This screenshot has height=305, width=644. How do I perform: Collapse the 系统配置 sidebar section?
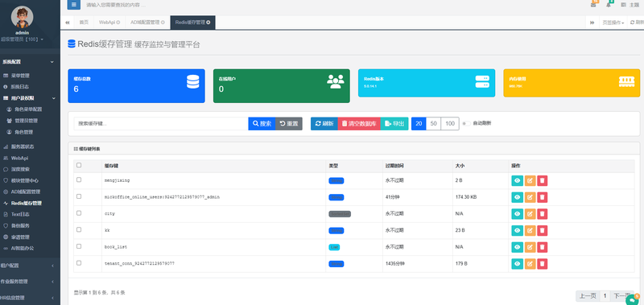click(x=28, y=62)
